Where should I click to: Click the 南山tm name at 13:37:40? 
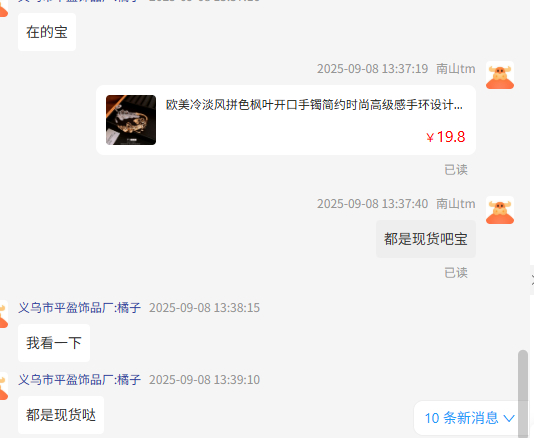(x=456, y=204)
